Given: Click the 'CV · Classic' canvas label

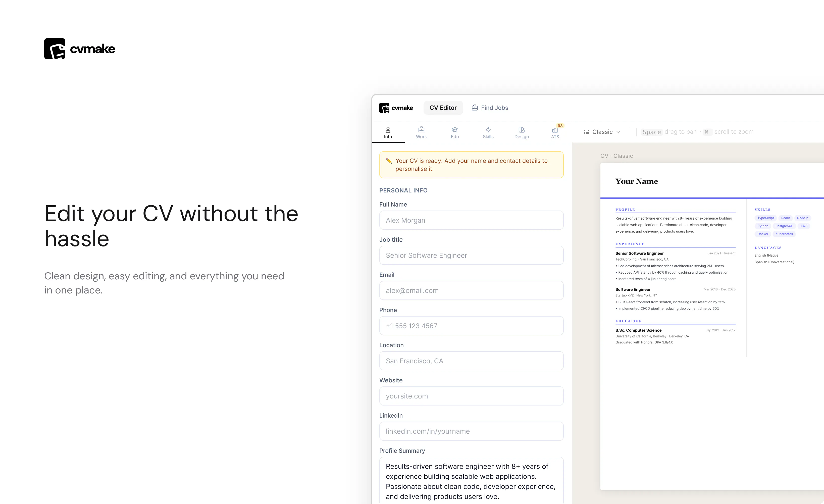Looking at the screenshot, I should tap(616, 156).
